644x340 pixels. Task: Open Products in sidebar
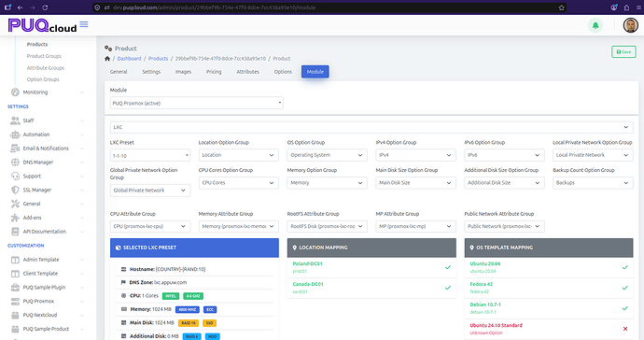(37, 45)
